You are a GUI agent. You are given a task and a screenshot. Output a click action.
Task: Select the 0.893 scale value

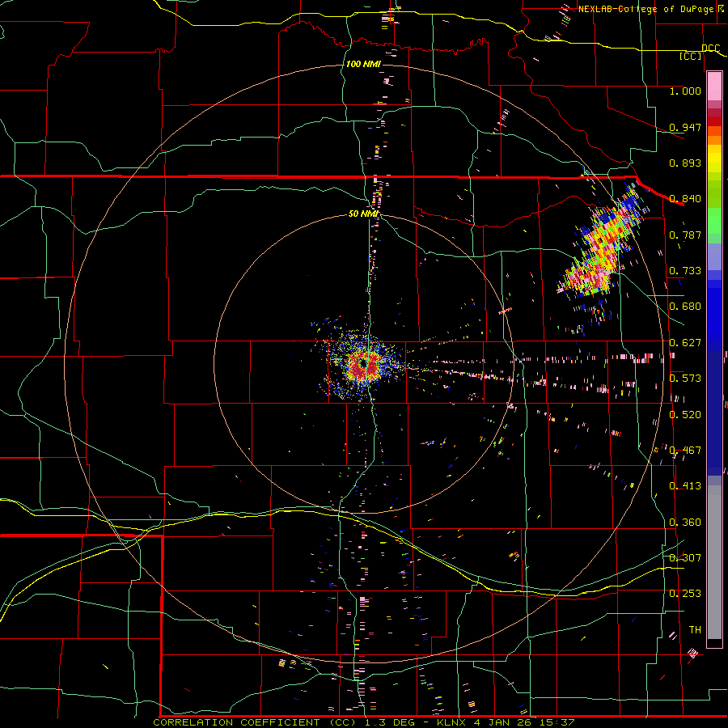[x=685, y=163]
